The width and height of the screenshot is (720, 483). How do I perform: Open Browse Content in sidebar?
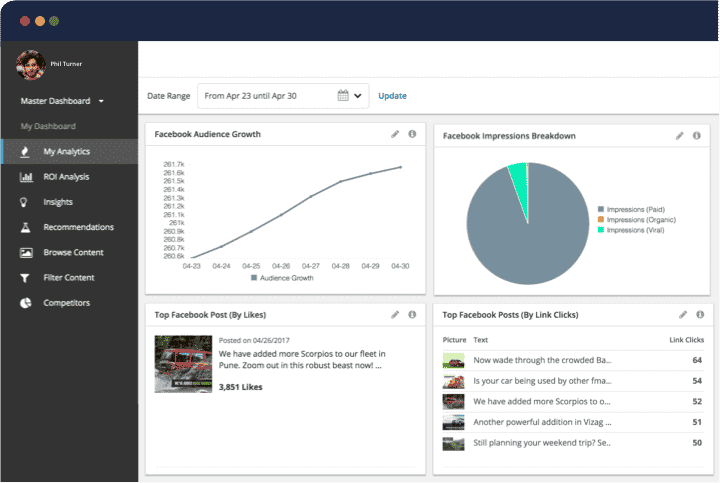tap(73, 252)
